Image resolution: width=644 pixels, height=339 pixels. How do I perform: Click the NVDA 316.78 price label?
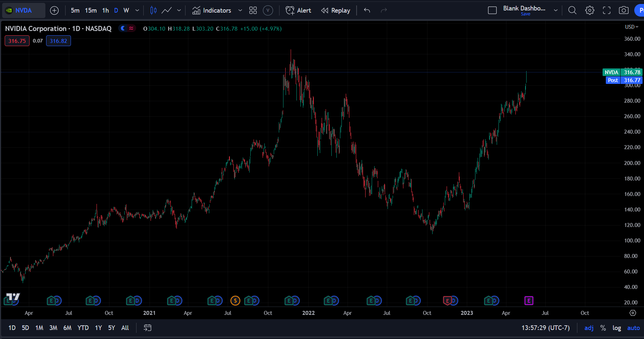pyautogui.click(x=622, y=72)
